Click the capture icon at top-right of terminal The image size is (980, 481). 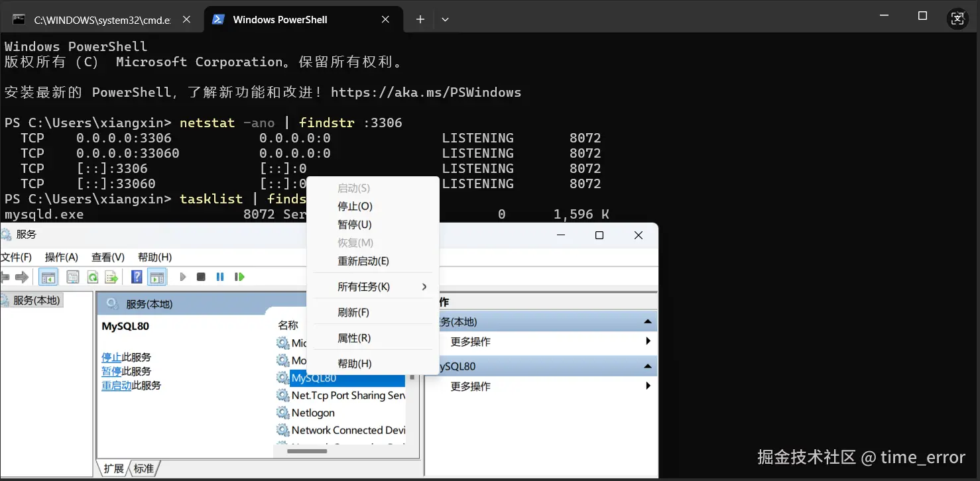coord(957,19)
